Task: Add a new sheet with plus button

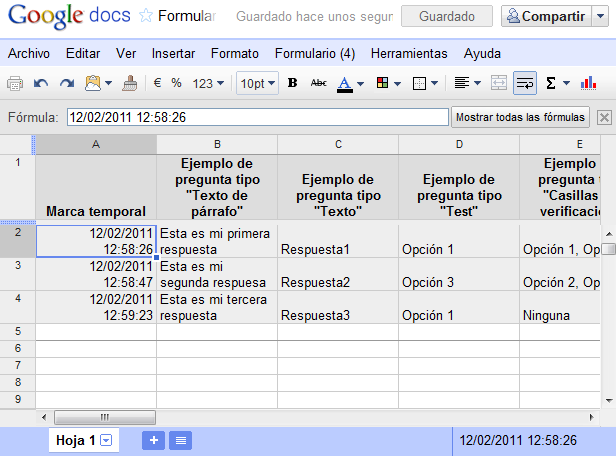Action: point(153,440)
